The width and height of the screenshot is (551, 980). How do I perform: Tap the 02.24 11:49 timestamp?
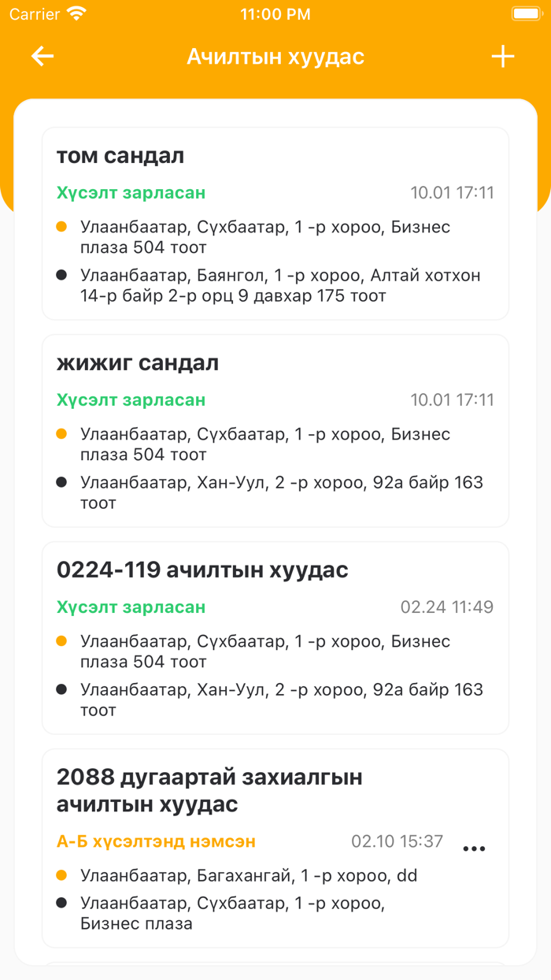pos(447,607)
